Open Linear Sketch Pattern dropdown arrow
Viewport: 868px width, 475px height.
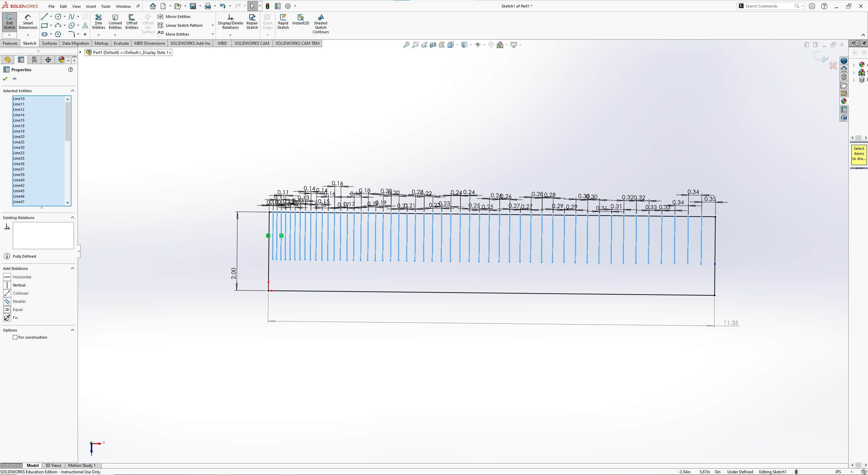pyautogui.click(x=213, y=25)
